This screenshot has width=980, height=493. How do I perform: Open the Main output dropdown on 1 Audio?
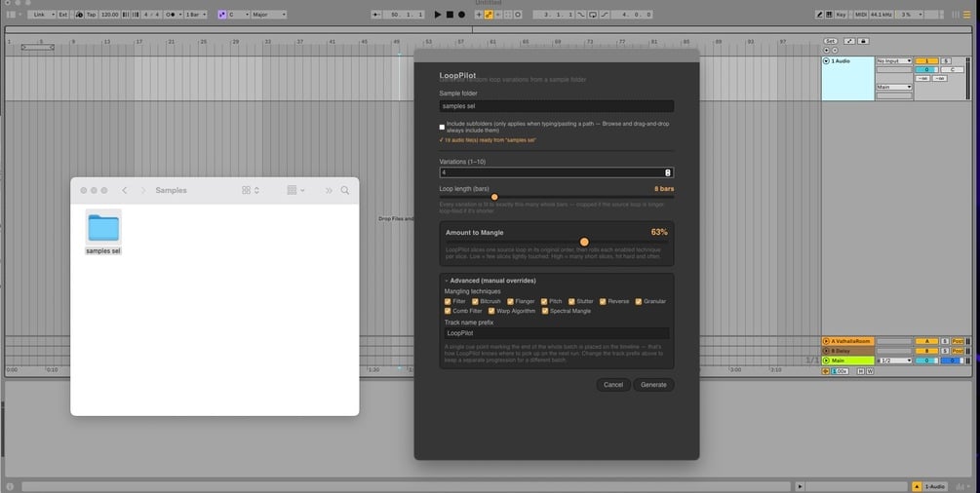click(894, 87)
